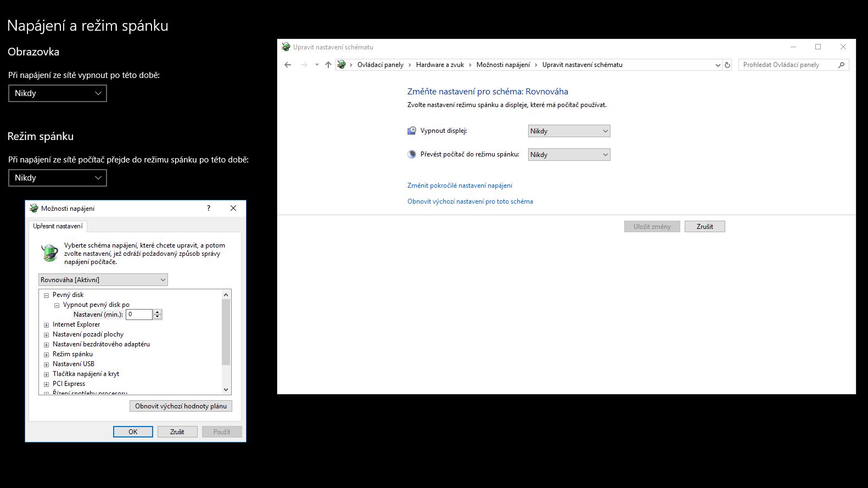Expand the Nastavení pozadí plochy node
The height and width of the screenshot is (488, 868).
47,335
